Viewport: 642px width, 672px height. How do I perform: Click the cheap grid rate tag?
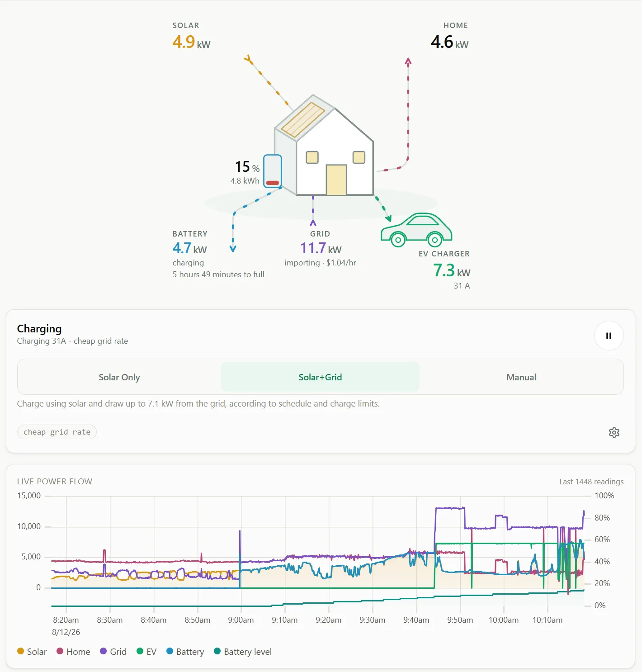point(57,432)
